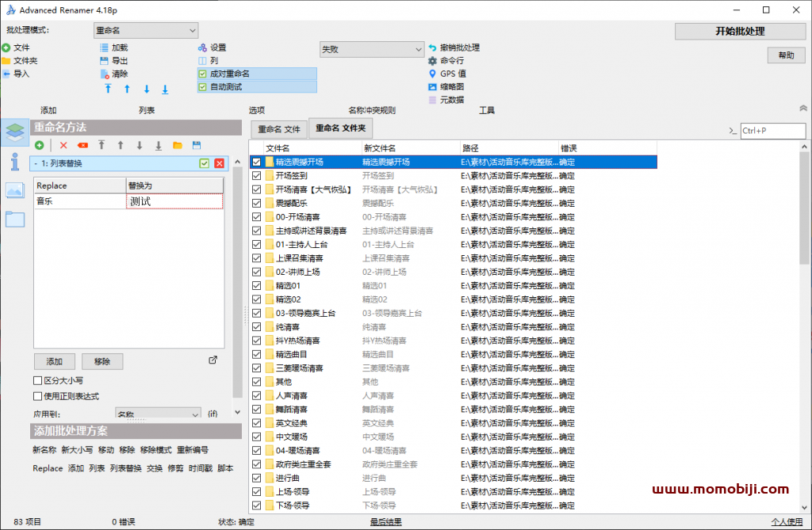Open the image preview sidebar icon
The image size is (812, 530).
point(14,190)
